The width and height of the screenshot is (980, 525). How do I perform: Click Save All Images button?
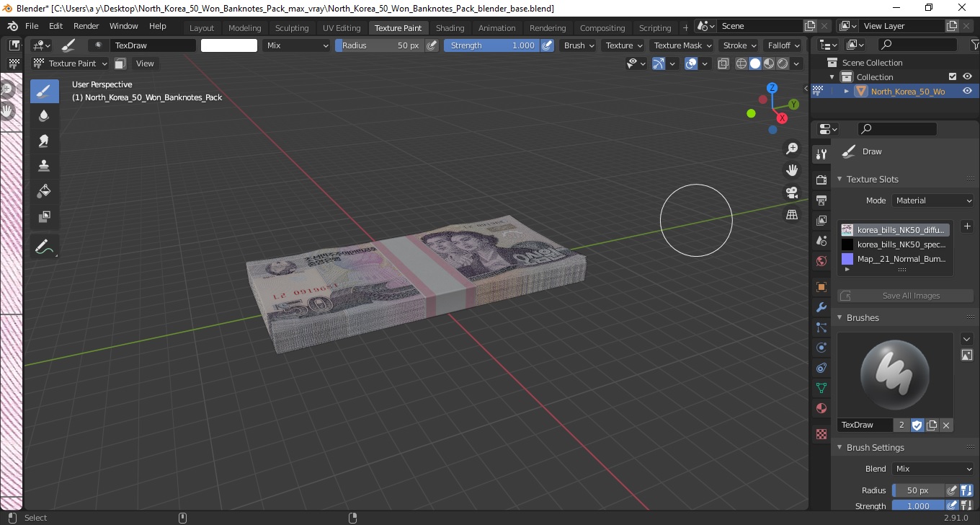(x=905, y=296)
